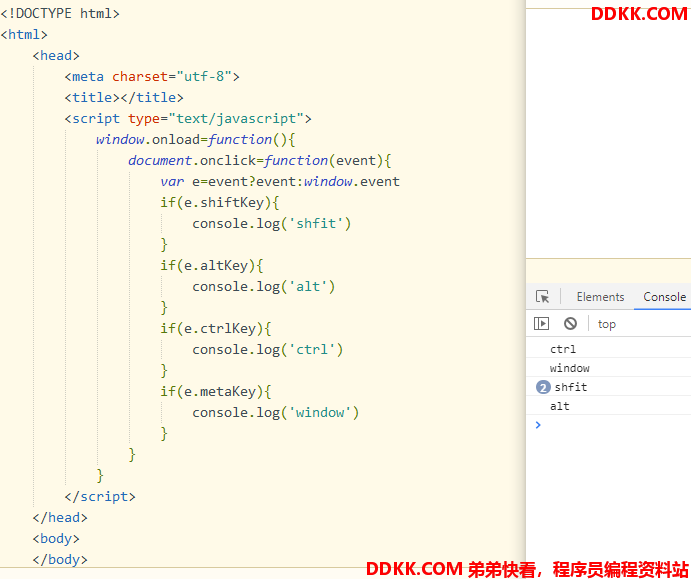The width and height of the screenshot is (691, 579).
Task: Select the 'shfit' console log entry
Action: [571, 387]
